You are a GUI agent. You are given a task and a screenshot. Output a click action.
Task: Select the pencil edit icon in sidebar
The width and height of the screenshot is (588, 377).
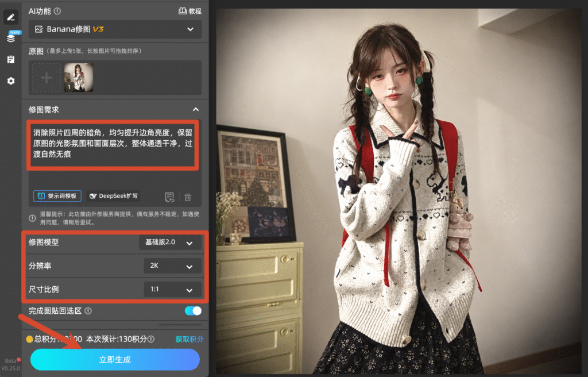(x=11, y=17)
